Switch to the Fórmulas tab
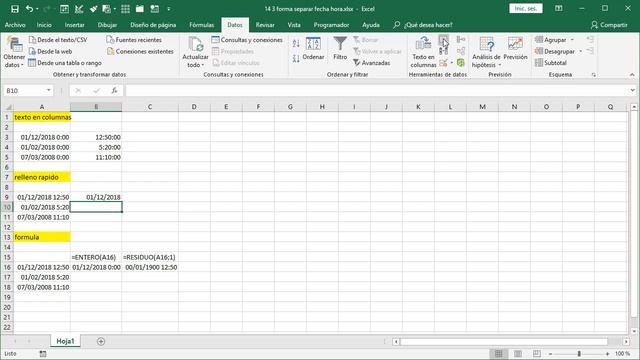Viewport: 640px width, 360px height. click(x=202, y=25)
